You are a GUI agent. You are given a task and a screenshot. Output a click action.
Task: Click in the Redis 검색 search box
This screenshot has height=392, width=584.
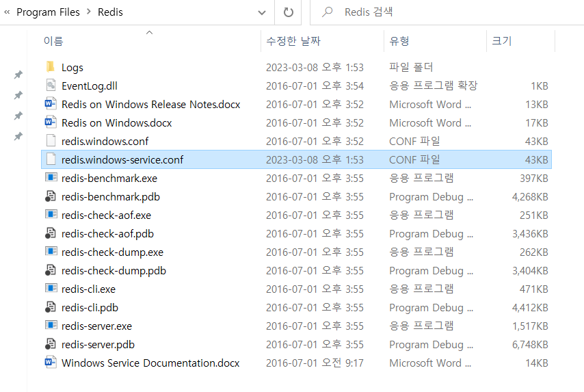tap(447, 12)
